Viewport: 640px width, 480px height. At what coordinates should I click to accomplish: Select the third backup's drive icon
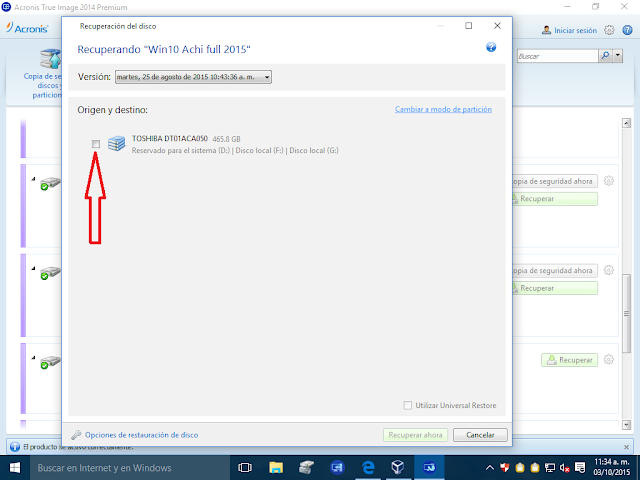pos(50,362)
